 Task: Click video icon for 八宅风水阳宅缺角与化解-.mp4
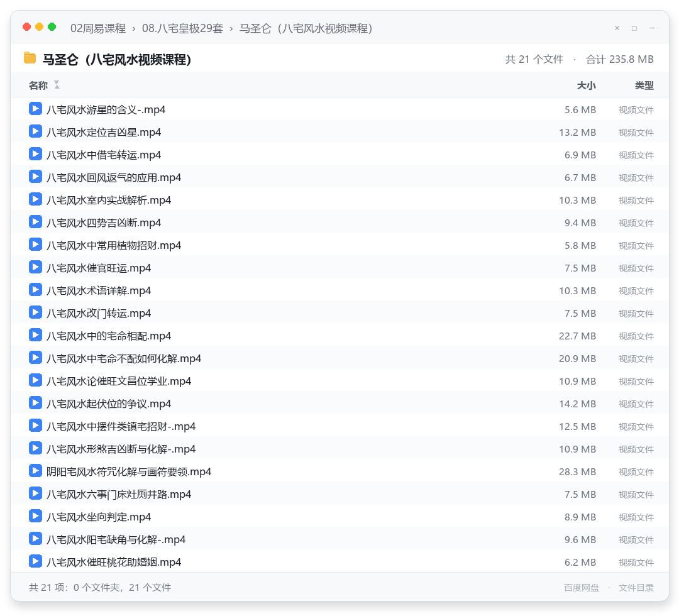[35, 539]
